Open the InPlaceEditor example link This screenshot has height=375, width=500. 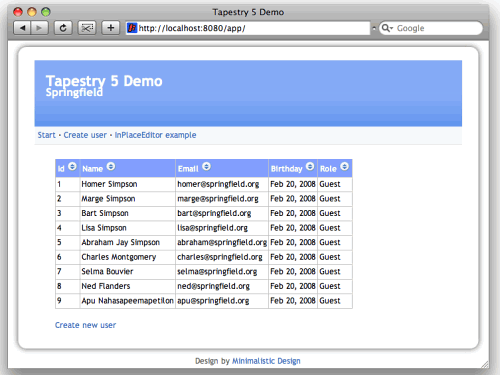(x=155, y=135)
